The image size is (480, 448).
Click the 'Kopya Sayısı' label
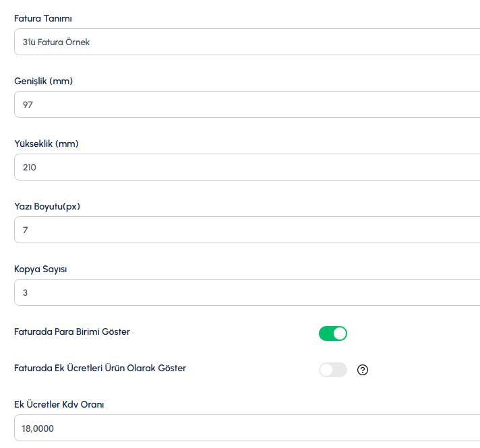point(40,269)
